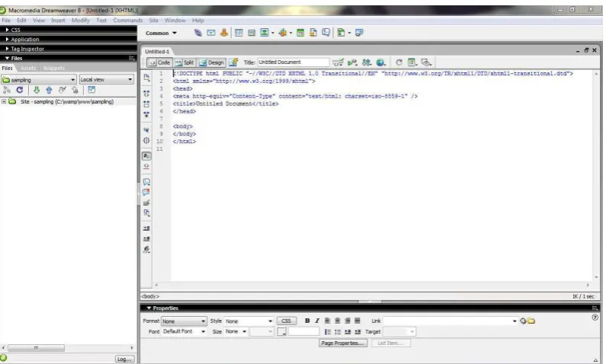Click the Balance Braces coding icon
Image resolution: width=606 pixels, height=364 pixels.
146,141
